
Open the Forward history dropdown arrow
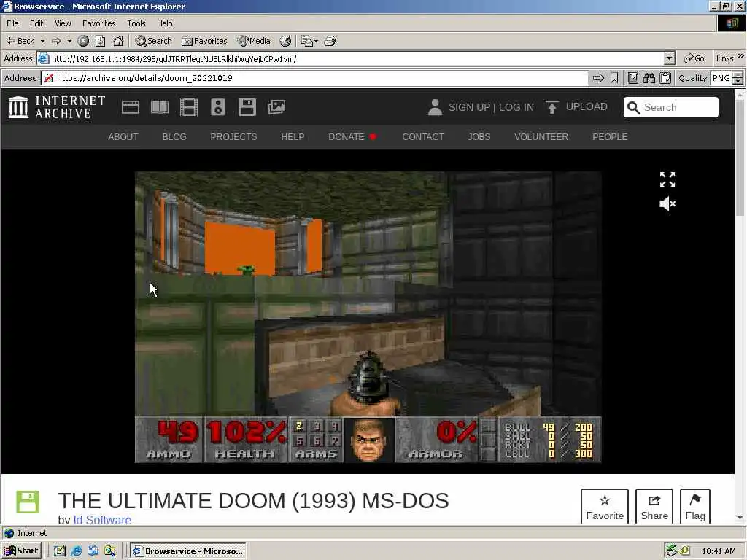coord(69,41)
